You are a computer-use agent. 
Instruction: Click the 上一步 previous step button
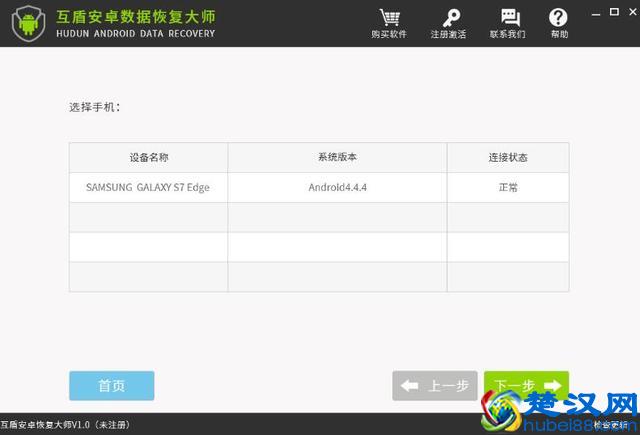coord(435,386)
